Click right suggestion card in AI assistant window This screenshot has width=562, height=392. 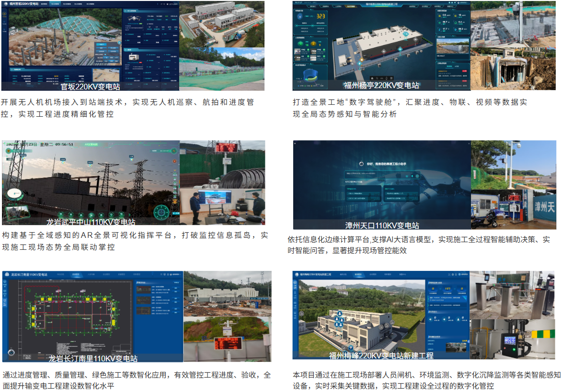[x=401, y=194]
